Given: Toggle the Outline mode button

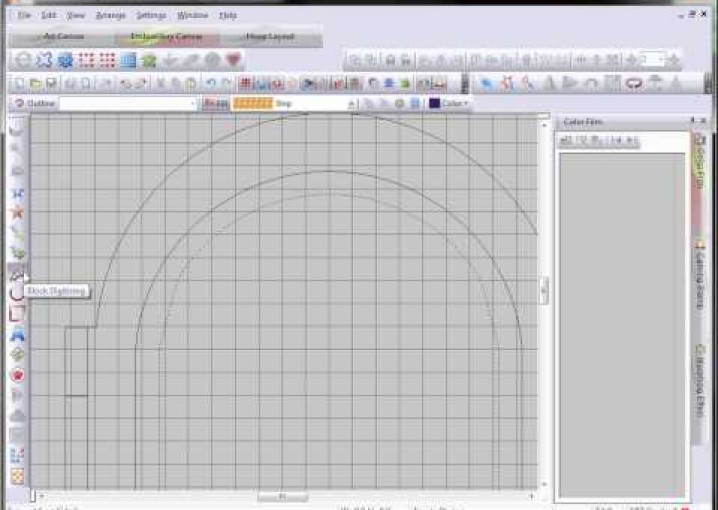Looking at the screenshot, I should pos(34,103).
